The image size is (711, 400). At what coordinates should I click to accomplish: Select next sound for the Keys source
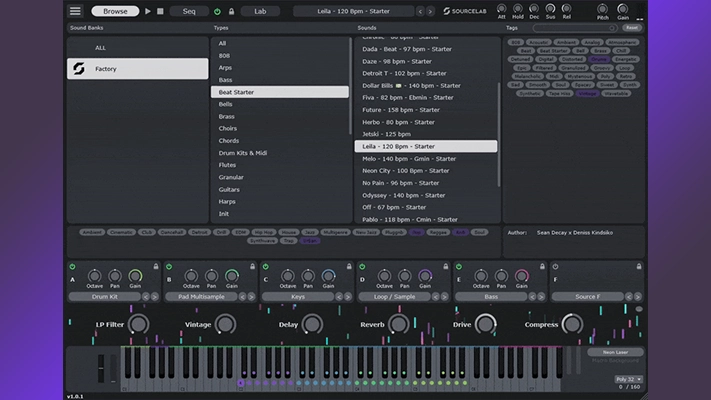point(346,297)
